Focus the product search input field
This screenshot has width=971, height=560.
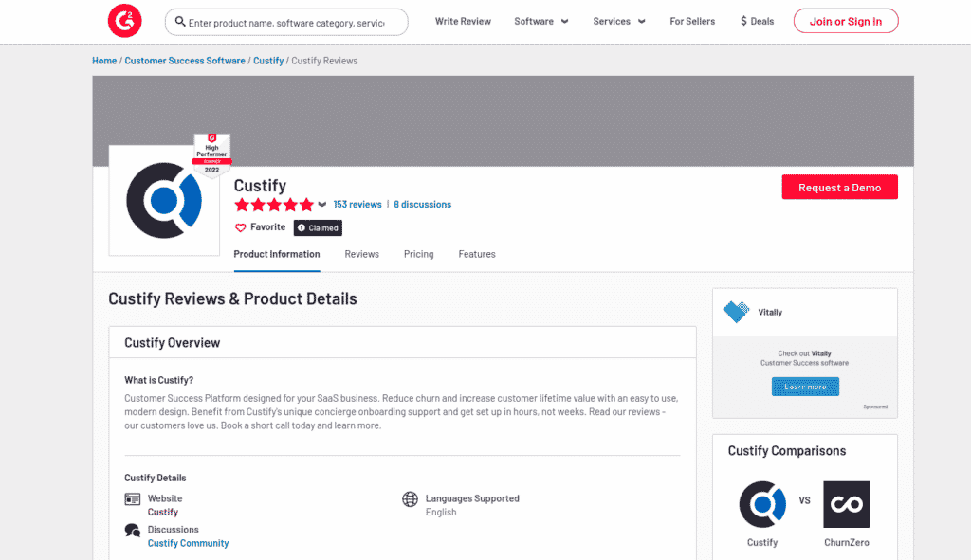coord(286,23)
